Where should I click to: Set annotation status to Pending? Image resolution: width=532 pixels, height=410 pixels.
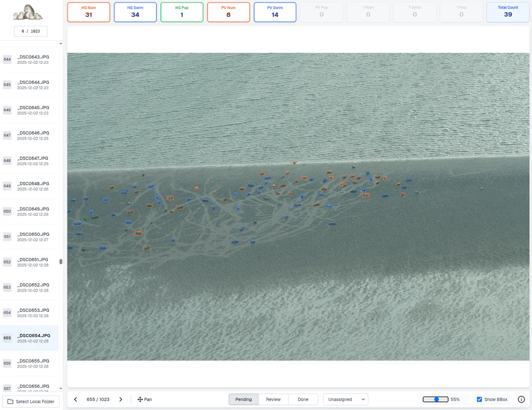pyautogui.click(x=243, y=399)
